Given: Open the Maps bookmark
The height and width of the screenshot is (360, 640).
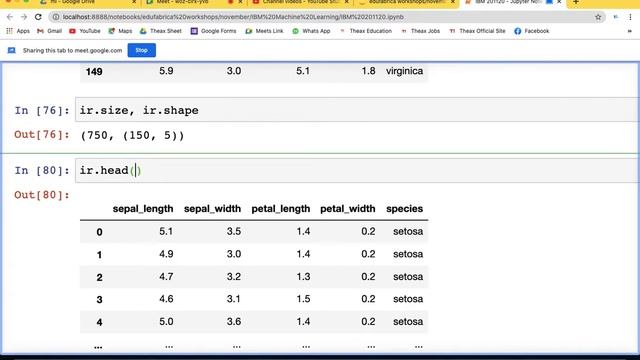Looking at the screenshot, I should point(120,31).
